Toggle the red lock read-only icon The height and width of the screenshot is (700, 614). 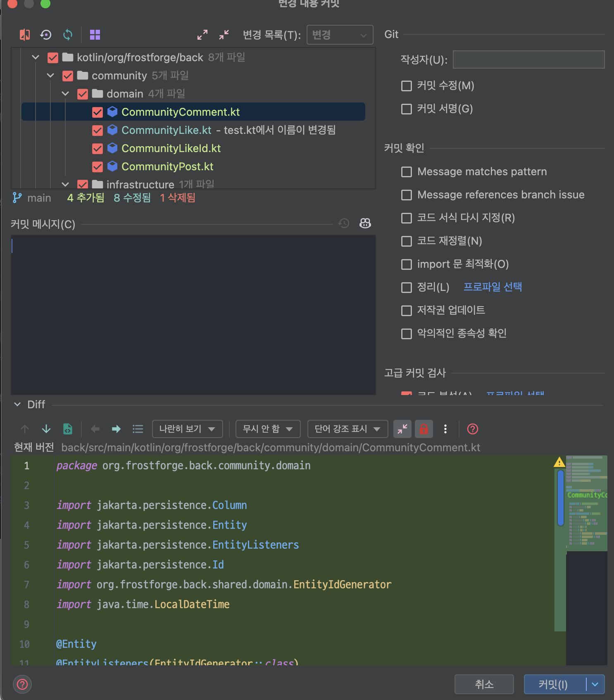click(424, 429)
